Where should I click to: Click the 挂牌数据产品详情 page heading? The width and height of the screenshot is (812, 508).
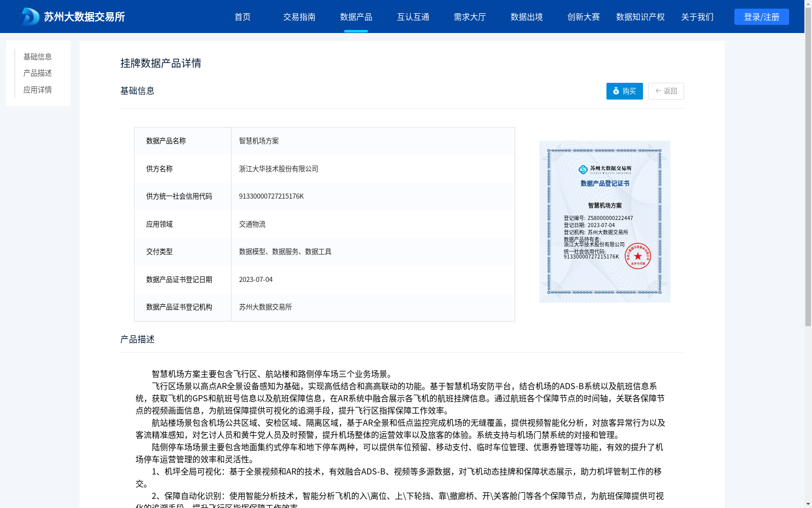[161, 63]
